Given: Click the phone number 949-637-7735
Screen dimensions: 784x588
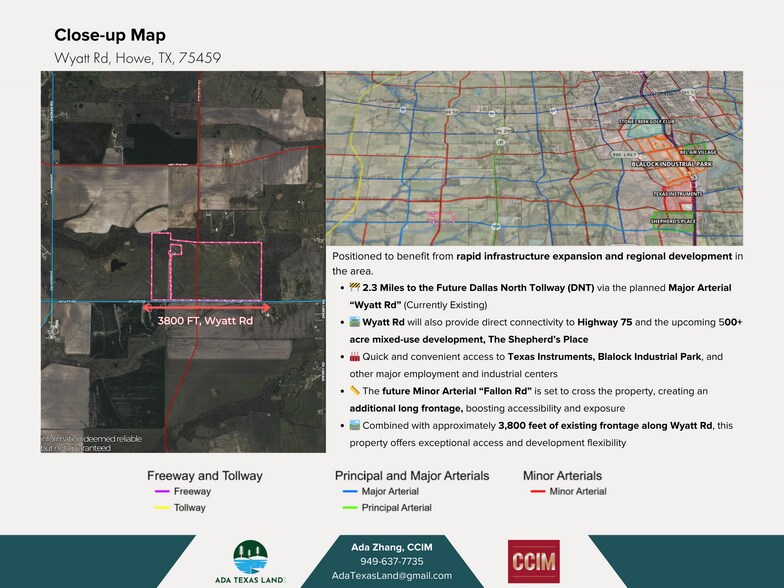Looking at the screenshot, I should pyautogui.click(x=392, y=562).
